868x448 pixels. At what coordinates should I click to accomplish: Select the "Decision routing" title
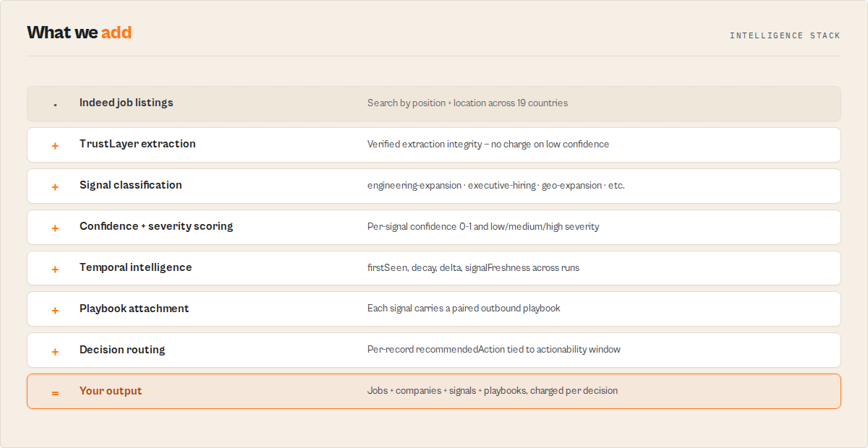coord(122,350)
